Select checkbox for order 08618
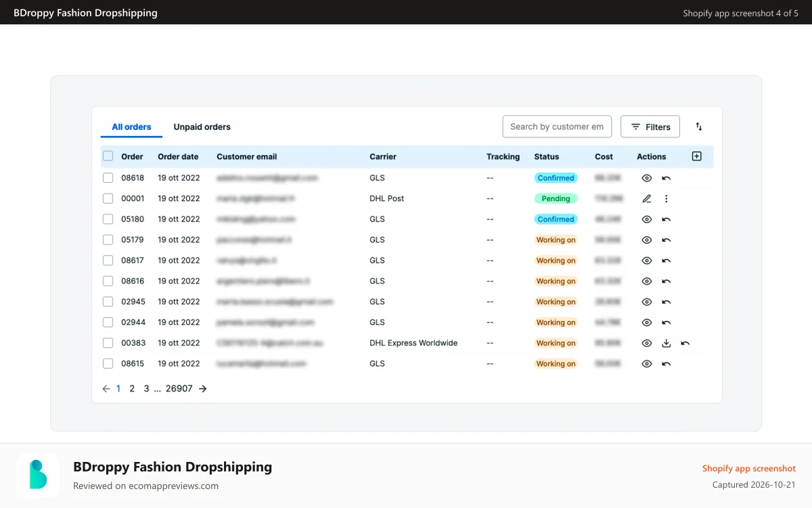Image resolution: width=812 pixels, height=508 pixels. 108,178
